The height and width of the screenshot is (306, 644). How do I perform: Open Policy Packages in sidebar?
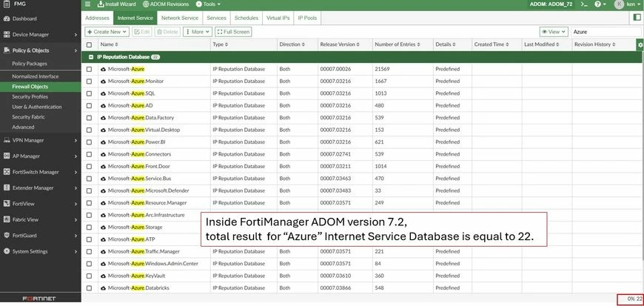tap(30, 64)
